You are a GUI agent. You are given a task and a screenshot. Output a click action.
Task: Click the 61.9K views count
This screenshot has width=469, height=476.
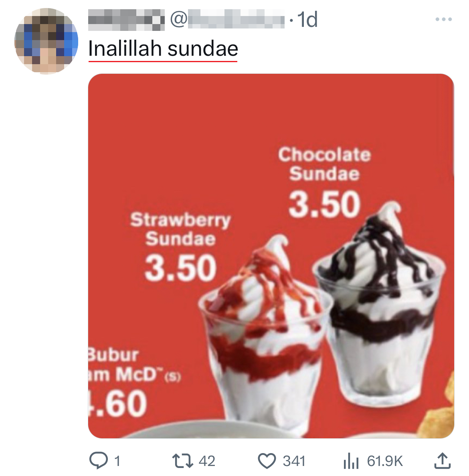pyautogui.click(x=384, y=461)
